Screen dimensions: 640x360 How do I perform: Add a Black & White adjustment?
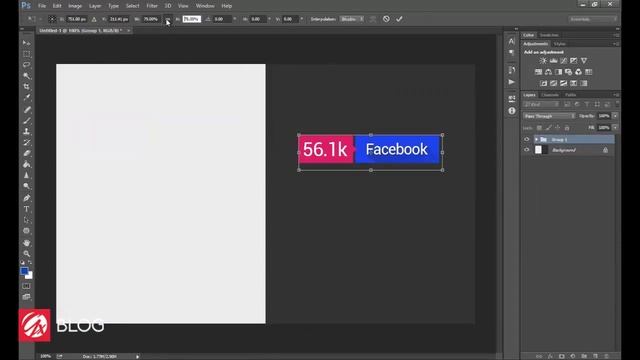click(558, 72)
